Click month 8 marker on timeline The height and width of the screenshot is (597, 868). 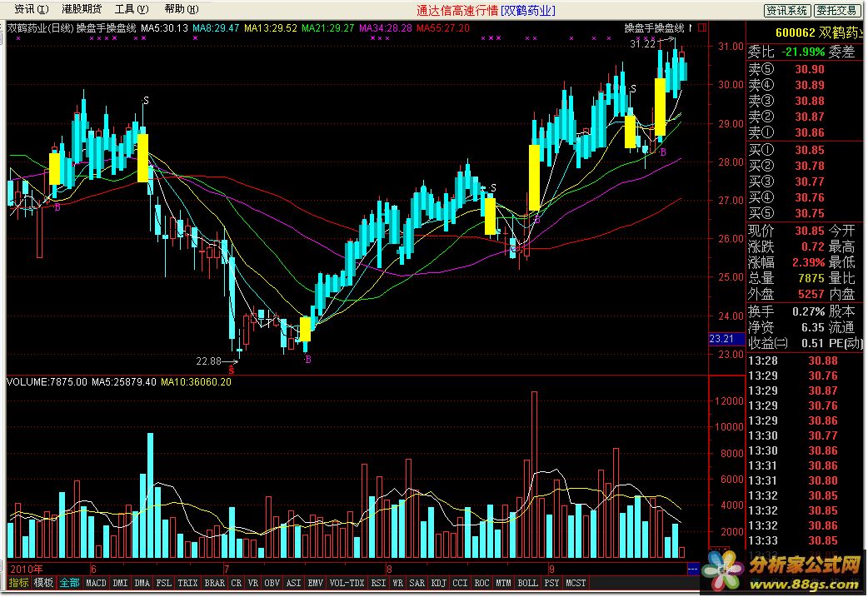click(389, 569)
